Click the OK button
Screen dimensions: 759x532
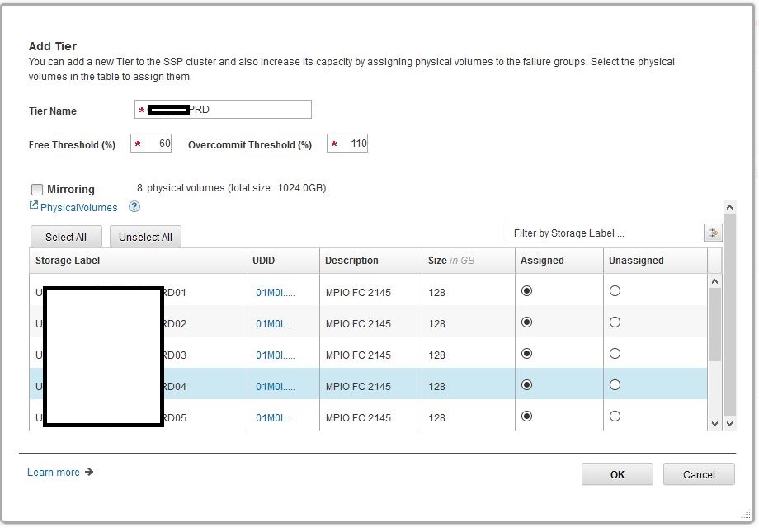pos(617,474)
